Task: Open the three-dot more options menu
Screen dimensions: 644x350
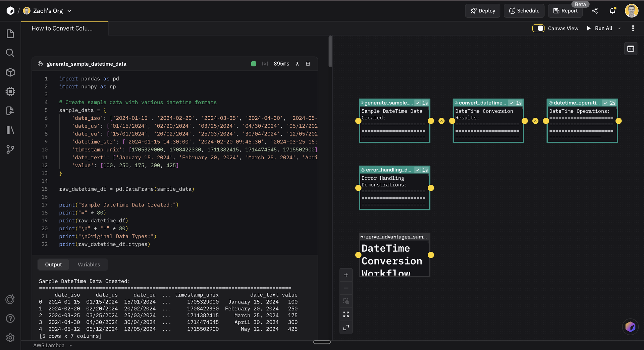Action: click(633, 28)
